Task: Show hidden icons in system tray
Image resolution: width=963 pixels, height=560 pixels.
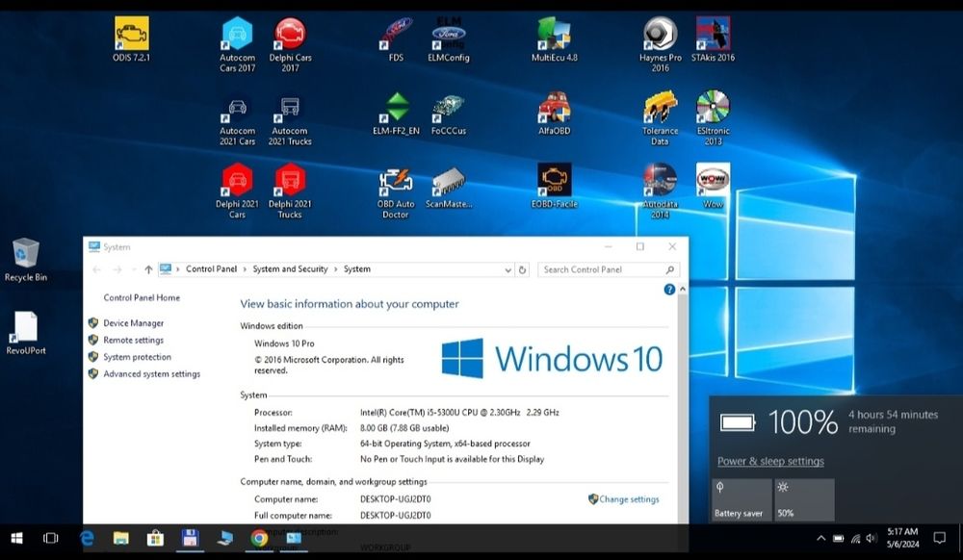Action: click(x=820, y=538)
